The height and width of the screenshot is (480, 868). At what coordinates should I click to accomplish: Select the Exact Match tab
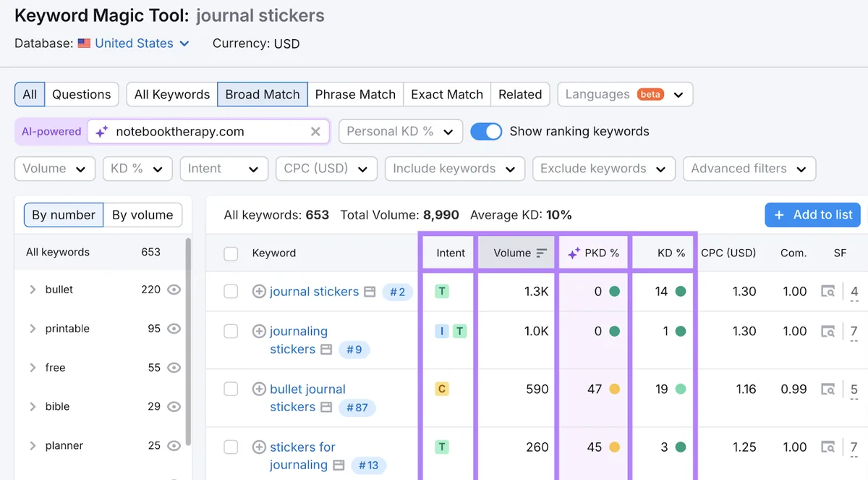tap(447, 94)
